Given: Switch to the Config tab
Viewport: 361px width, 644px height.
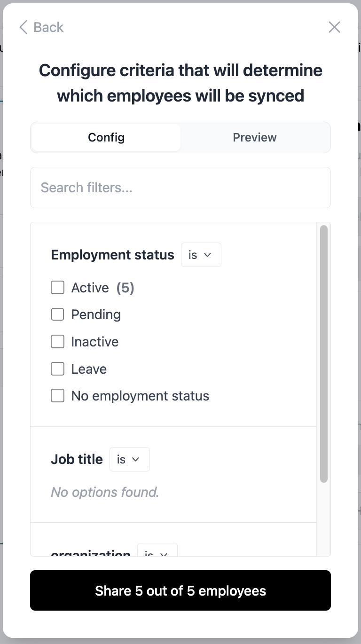Looking at the screenshot, I should [x=106, y=138].
